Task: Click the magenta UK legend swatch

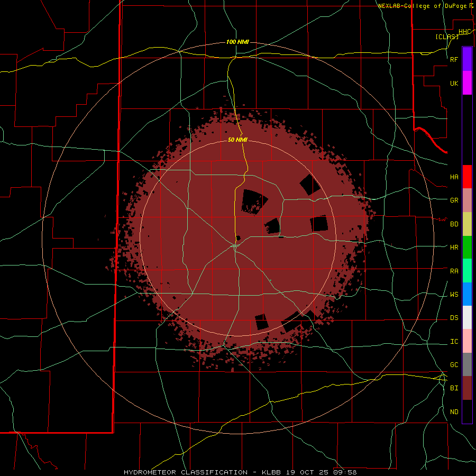Action: point(467,83)
